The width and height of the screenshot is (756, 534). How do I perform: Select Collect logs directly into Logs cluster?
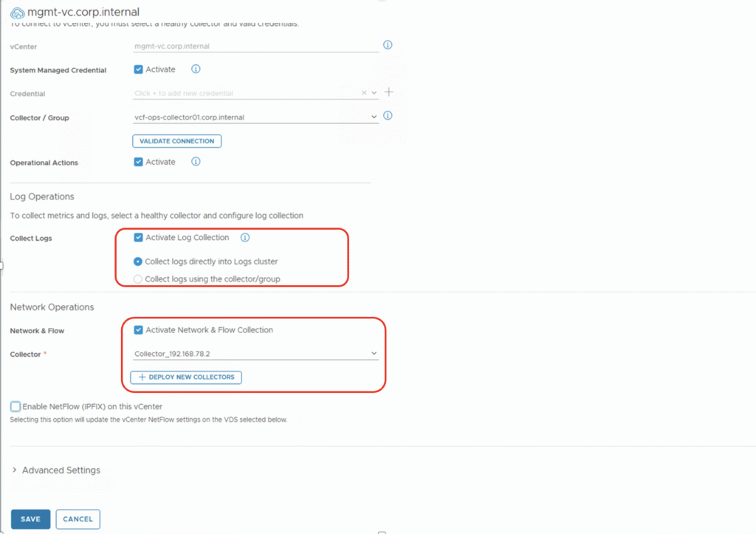pos(137,261)
